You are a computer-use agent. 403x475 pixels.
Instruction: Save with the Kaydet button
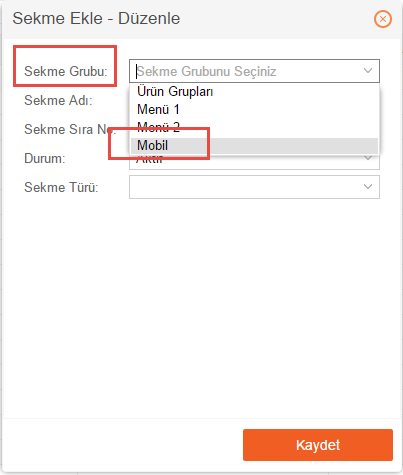pos(318,445)
